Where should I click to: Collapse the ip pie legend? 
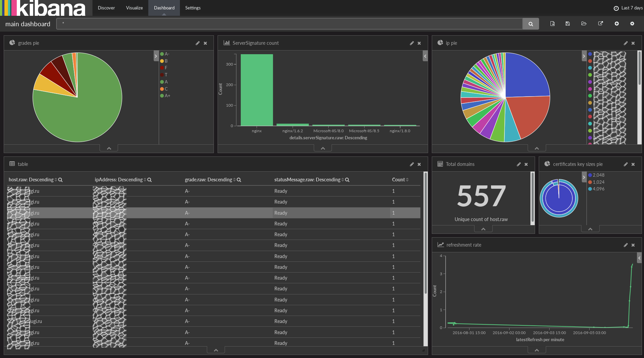584,56
